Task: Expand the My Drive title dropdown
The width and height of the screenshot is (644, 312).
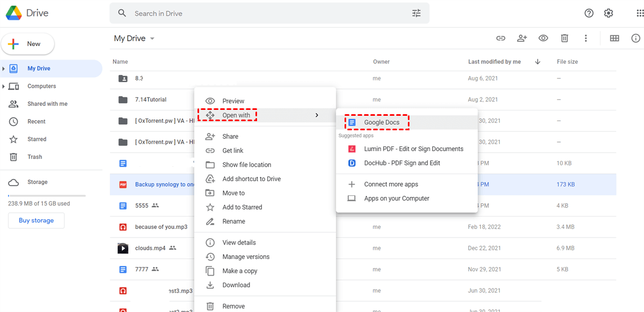Action: click(152, 39)
